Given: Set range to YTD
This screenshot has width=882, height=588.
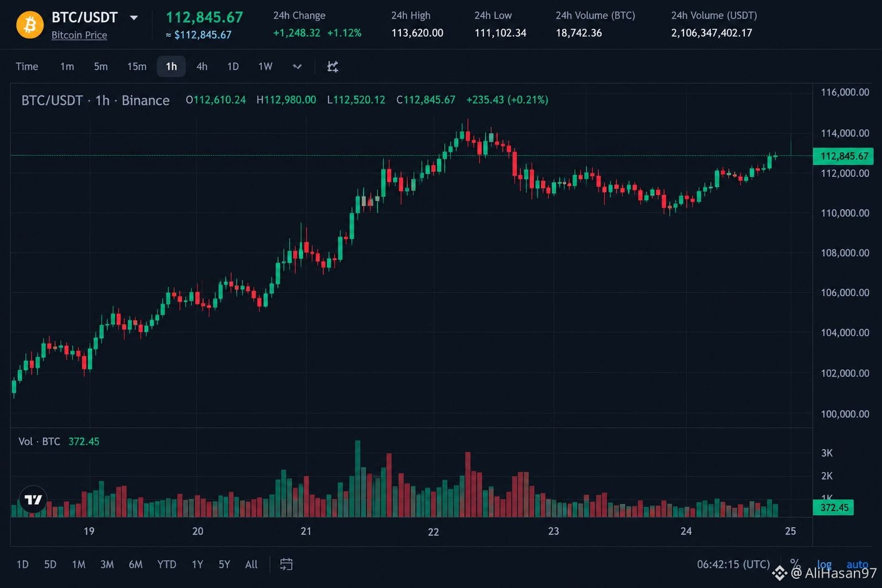Looking at the screenshot, I should click(167, 564).
